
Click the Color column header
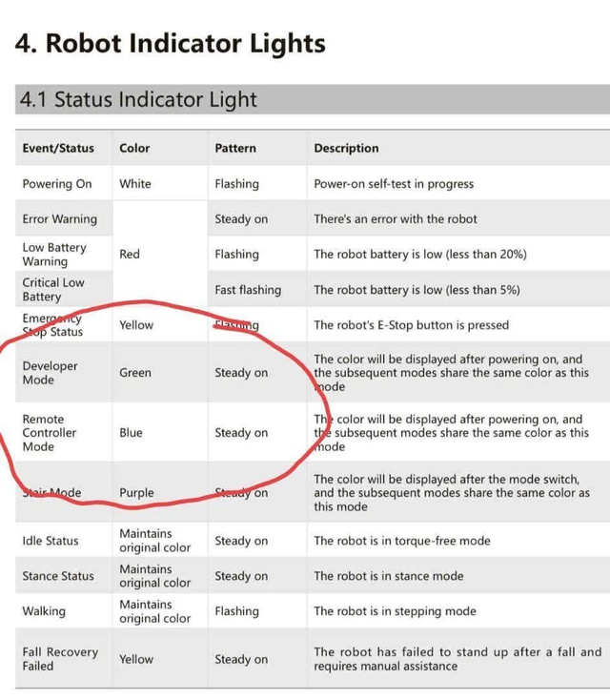[x=134, y=149]
